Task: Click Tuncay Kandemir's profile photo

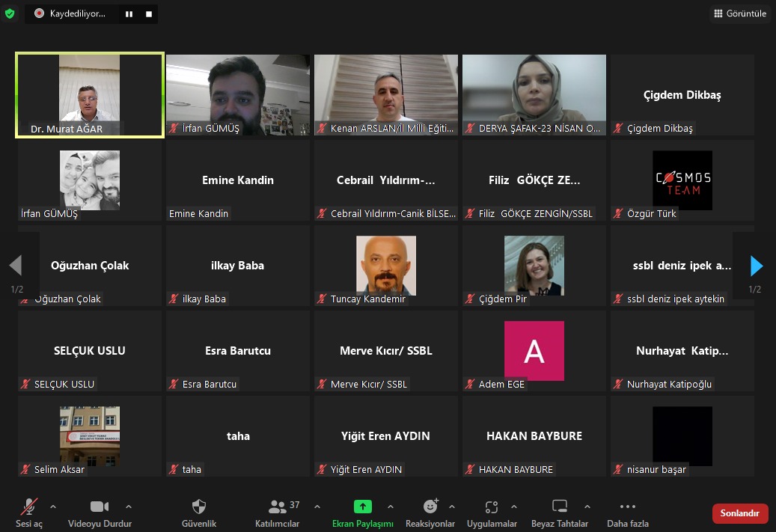Action: click(x=386, y=266)
